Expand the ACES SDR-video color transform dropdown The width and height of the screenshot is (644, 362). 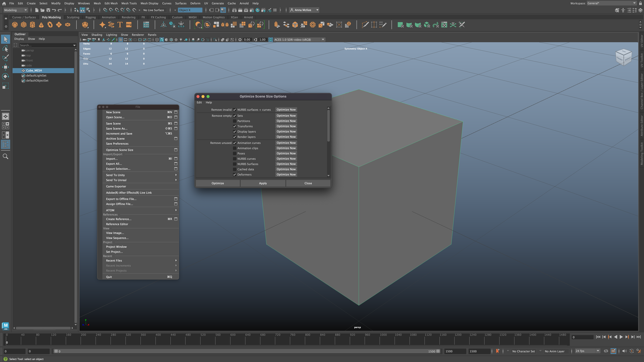coord(323,40)
